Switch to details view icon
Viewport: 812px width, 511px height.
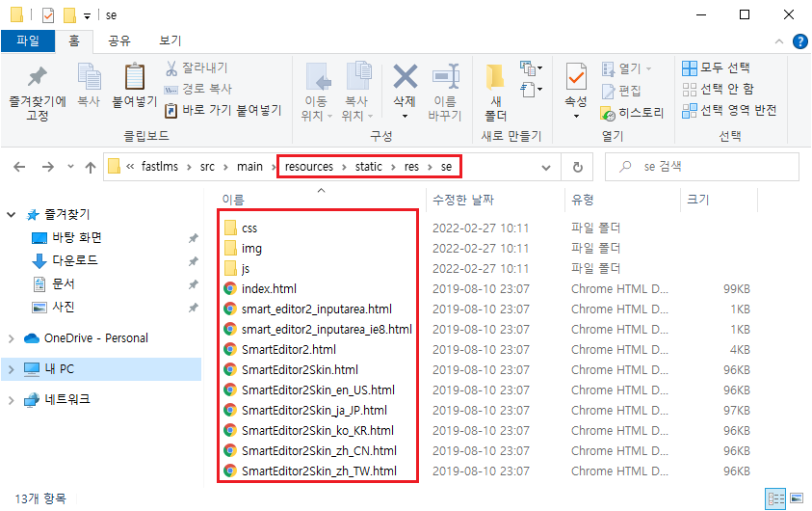click(x=775, y=499)
